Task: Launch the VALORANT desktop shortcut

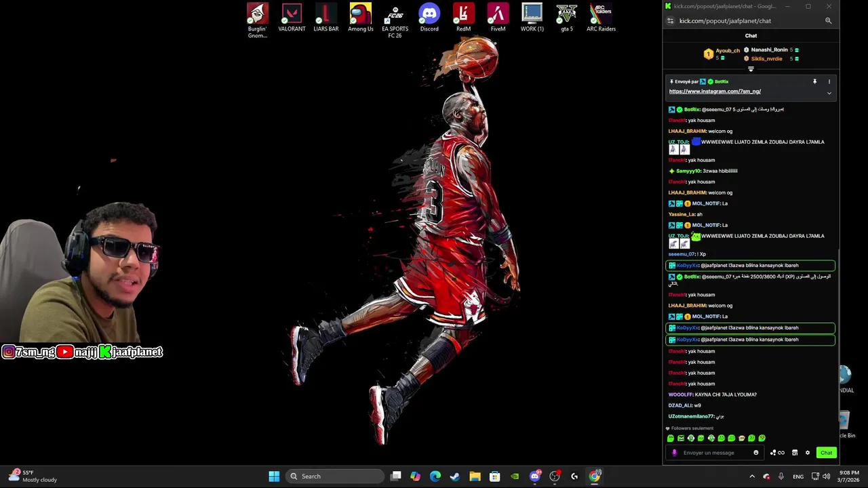Action: 292,18
